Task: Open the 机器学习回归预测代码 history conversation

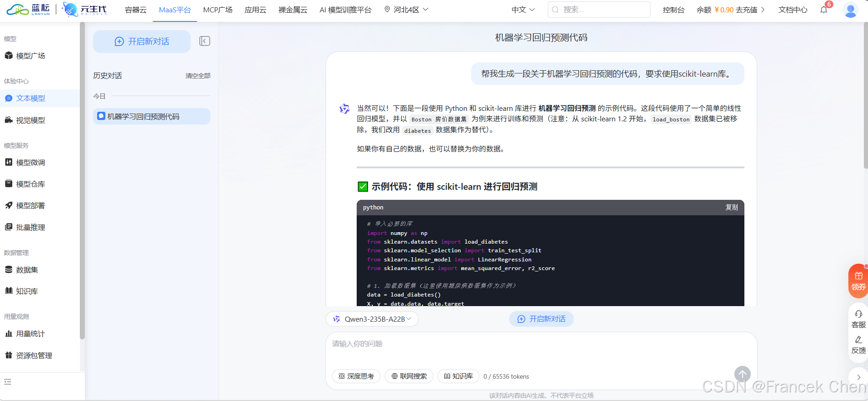Action: click(x=151, y=116)
